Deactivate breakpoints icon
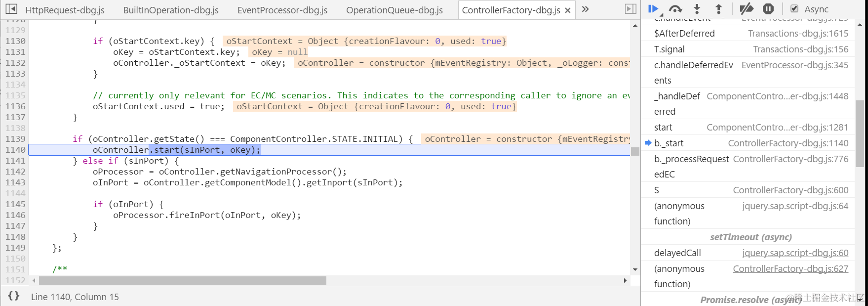This screenshot has width=868, height=306. [x=747, y=9]
